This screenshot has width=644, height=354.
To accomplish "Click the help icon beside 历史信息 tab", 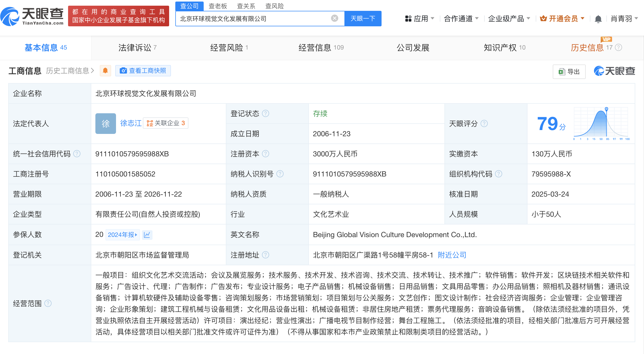I will coord(618,47).
